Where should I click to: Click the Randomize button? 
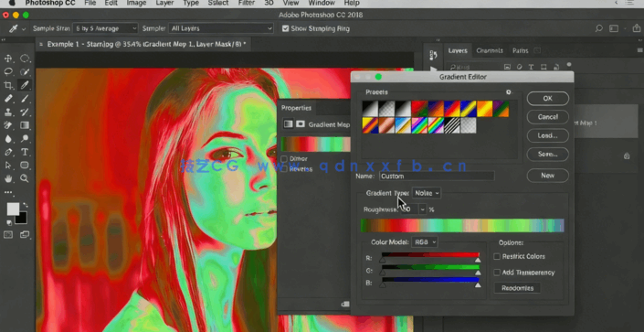coord(518,288)
